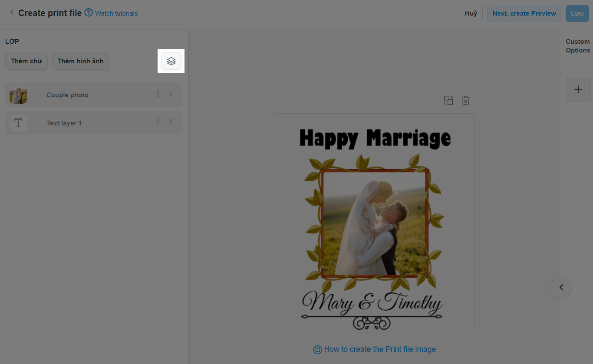Click the delete trash icon above canvas
Viewport: 593px width, 364px height.
pos(466,100)
